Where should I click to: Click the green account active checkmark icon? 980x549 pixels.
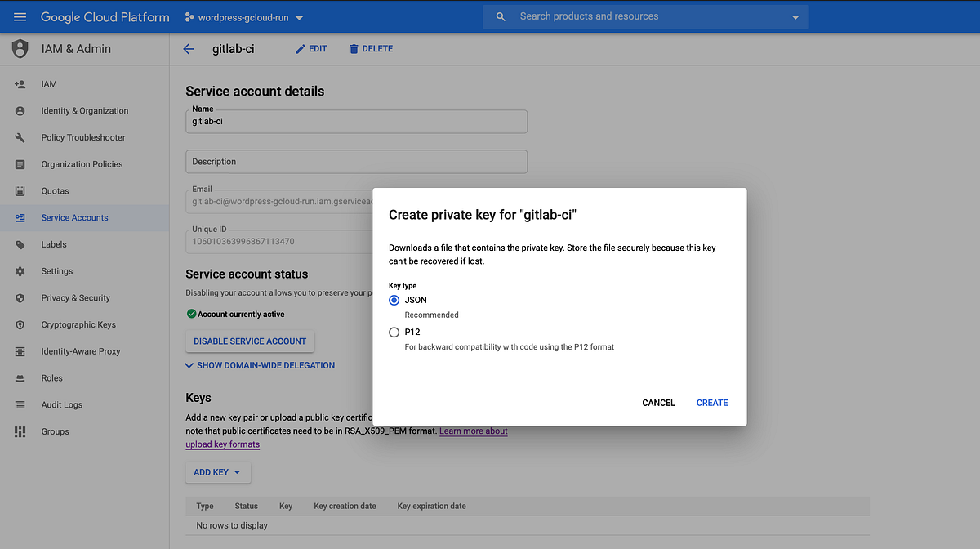click(191, 314)
